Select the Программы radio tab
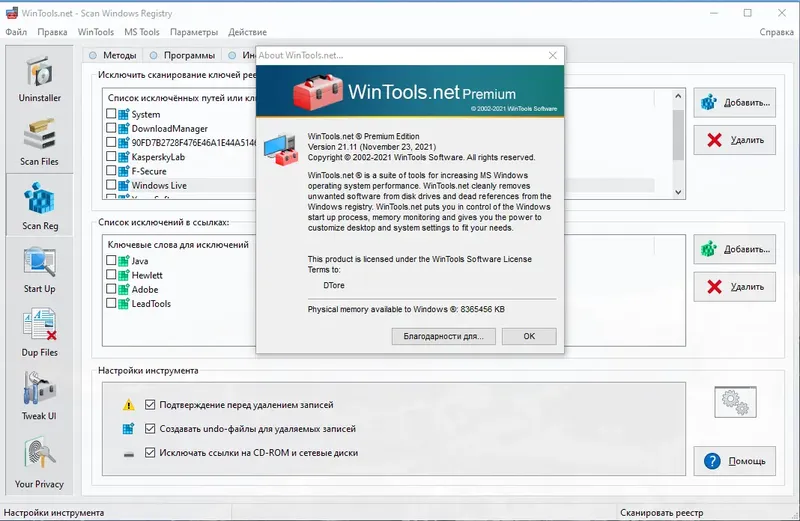This screenshot has width=800, height=521. (182, 55)
